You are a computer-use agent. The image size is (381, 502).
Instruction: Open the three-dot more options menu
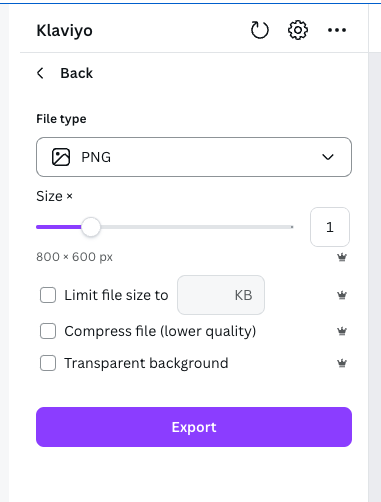[x=337, y=30]
